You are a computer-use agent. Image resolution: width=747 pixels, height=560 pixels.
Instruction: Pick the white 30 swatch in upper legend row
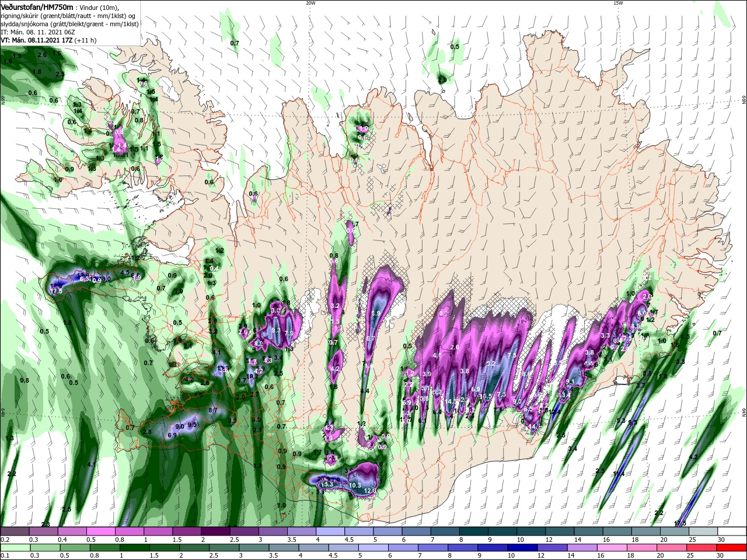(x=732, y=532)
